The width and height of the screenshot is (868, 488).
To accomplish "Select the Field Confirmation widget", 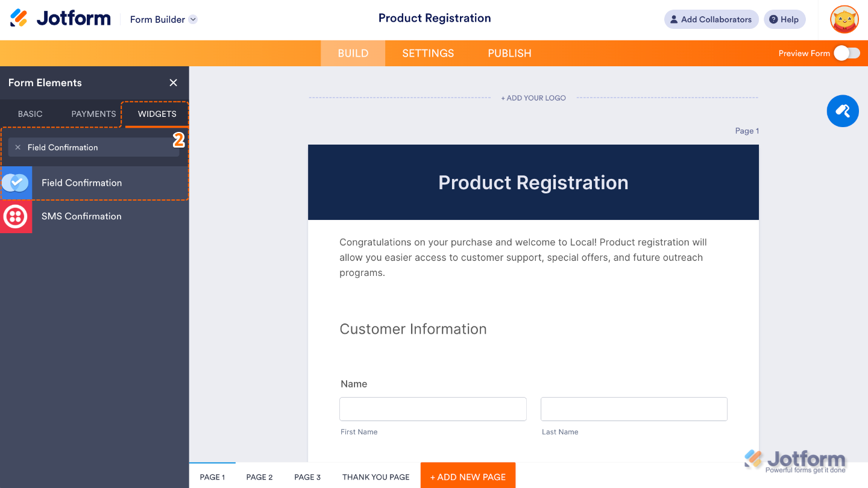I will click(81, 183).
